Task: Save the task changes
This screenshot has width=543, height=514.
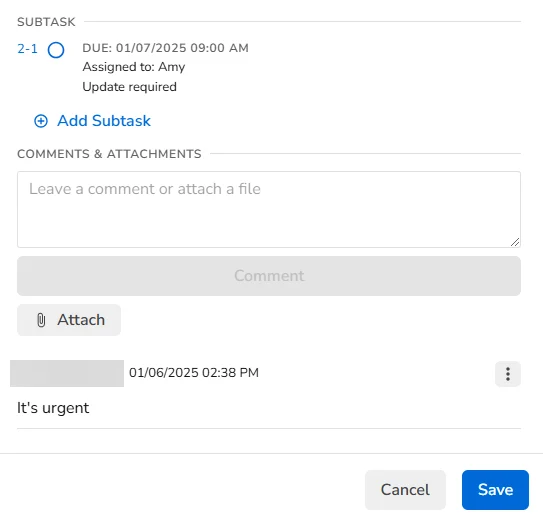Action: tap(495, 490)
